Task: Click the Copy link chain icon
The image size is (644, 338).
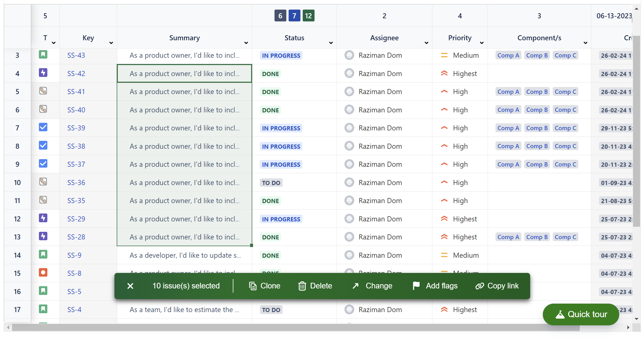Action: [x=479, y=286]
